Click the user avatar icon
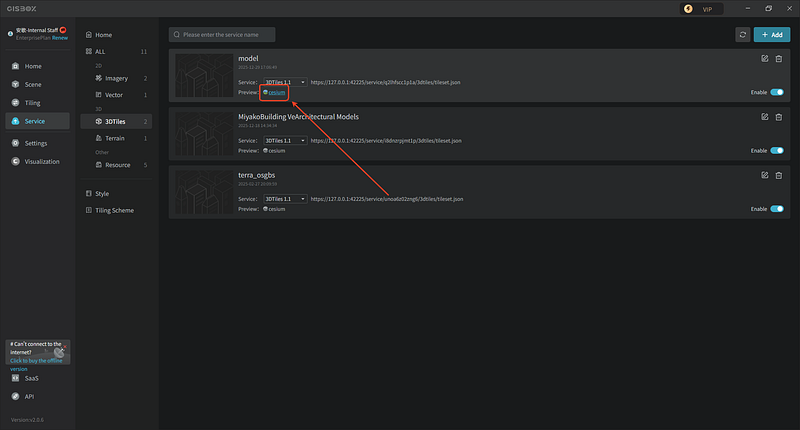 (x=10, y=34)
